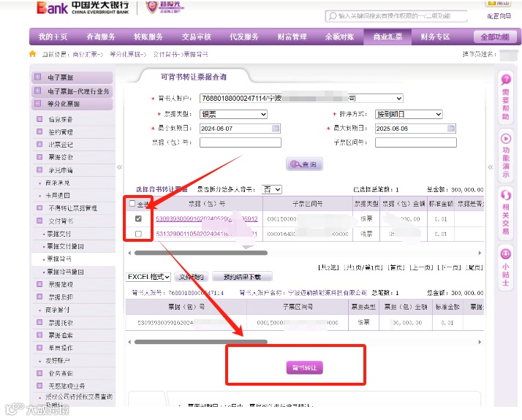Click the 预约结果下载 button
Image resolution: width=522 pixels, height=420 pixels.
click(x=243, y=277)
